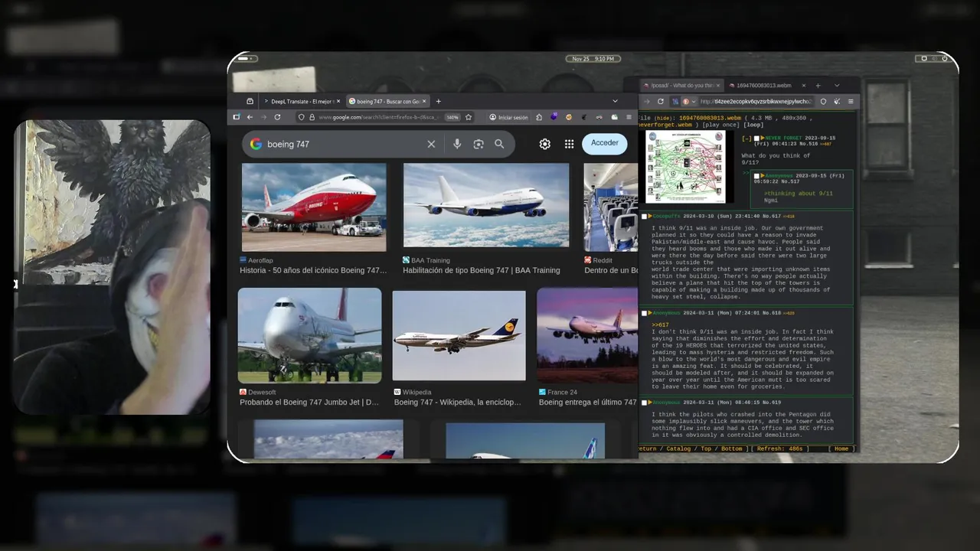Open the onion site dropdown arrow in the Tor URL bar
The height and width of the screenshot is (551, 980).
694,102
